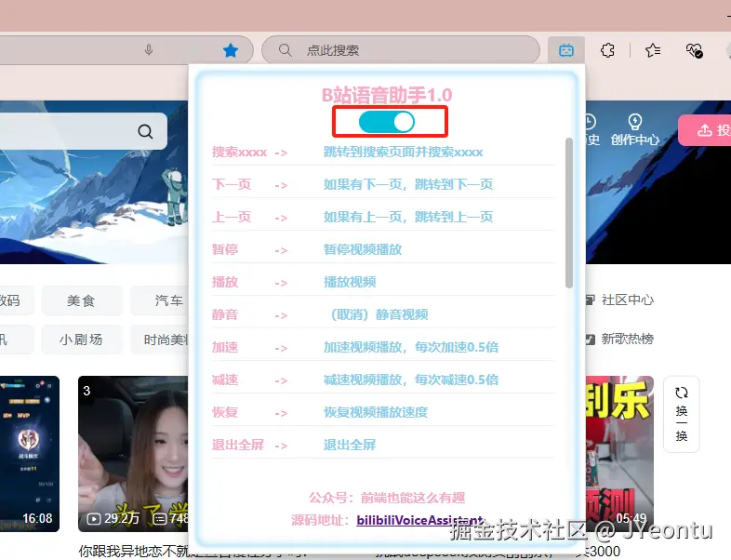Viewport: 731px width, 560px height.
Task: Click the 静音 command text
Action: (x=225, y=314)
